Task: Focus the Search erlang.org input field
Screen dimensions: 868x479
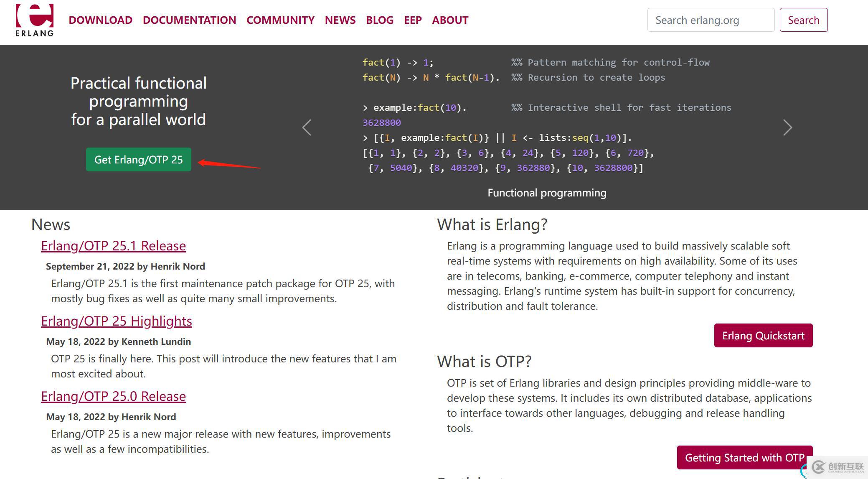Action: pyautogui.click(x=711, y=20)
